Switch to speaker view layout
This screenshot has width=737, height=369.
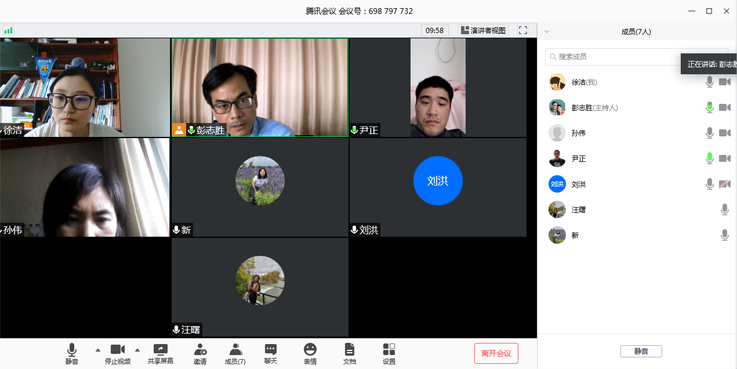click(483, 30)
